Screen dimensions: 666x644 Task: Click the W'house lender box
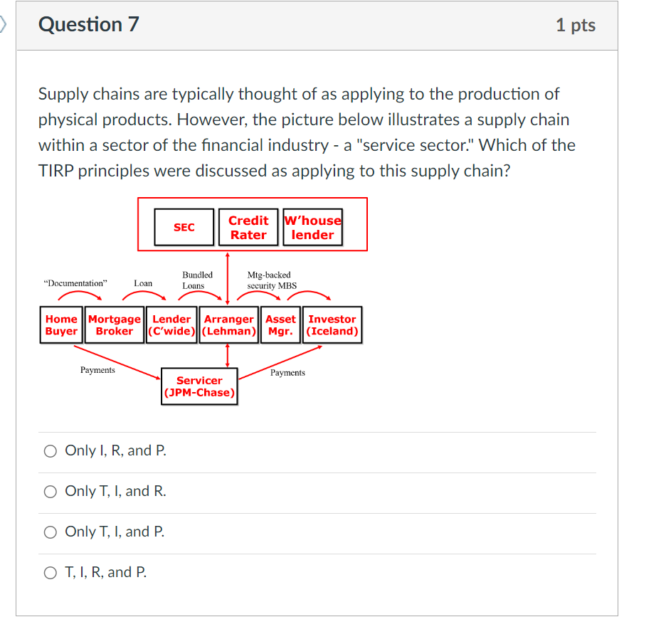312,226
